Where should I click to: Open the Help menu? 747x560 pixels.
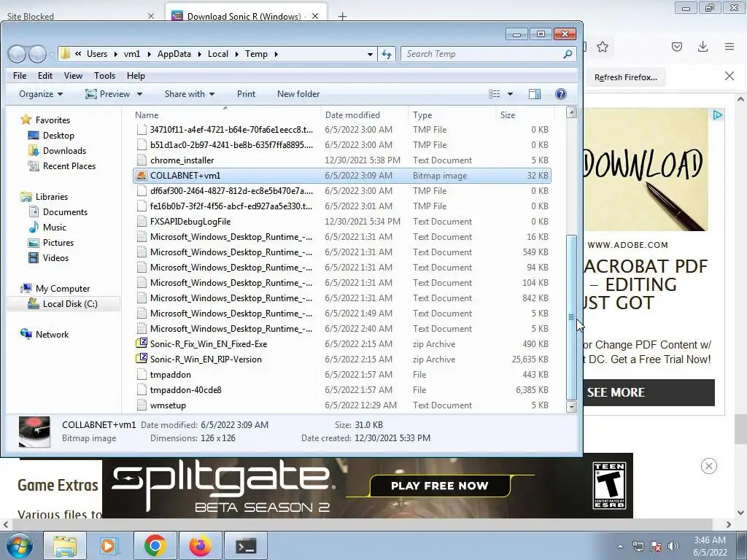[x=136, y=76]
